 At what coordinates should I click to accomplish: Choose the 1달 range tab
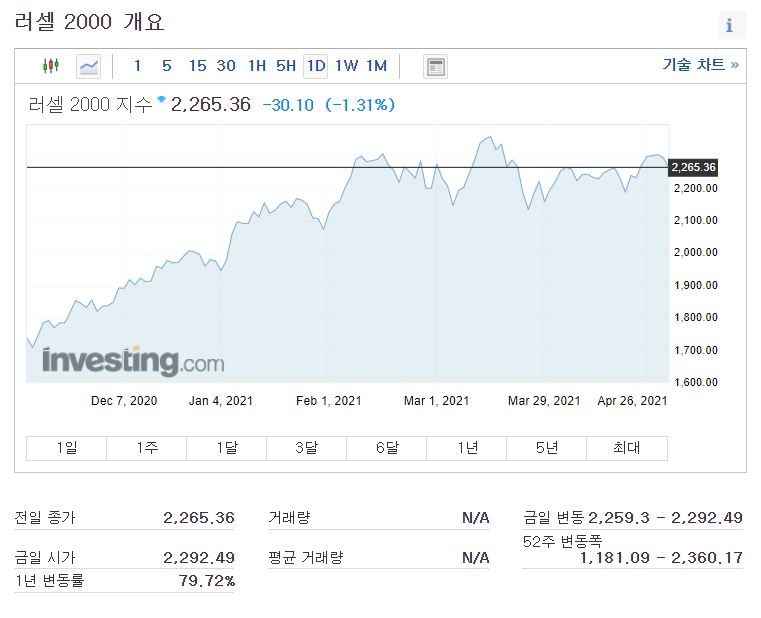pyautogui.click(x=227, y=448)
